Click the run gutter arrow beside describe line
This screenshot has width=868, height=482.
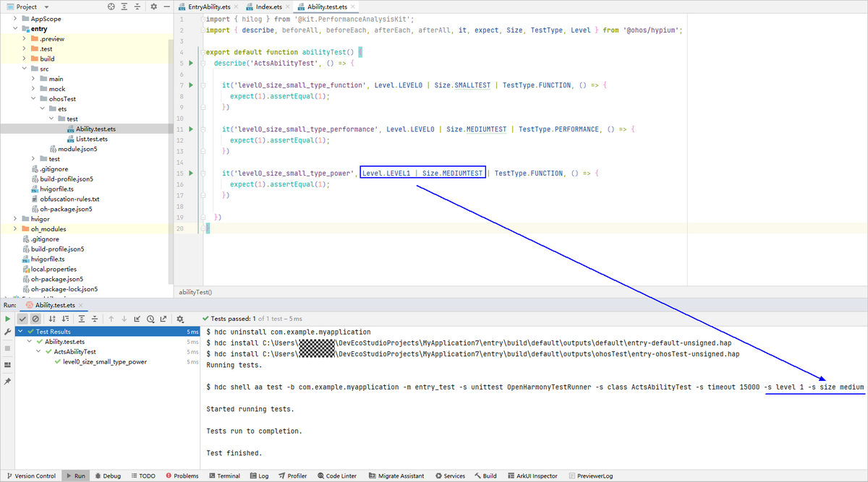click(191, 64)
